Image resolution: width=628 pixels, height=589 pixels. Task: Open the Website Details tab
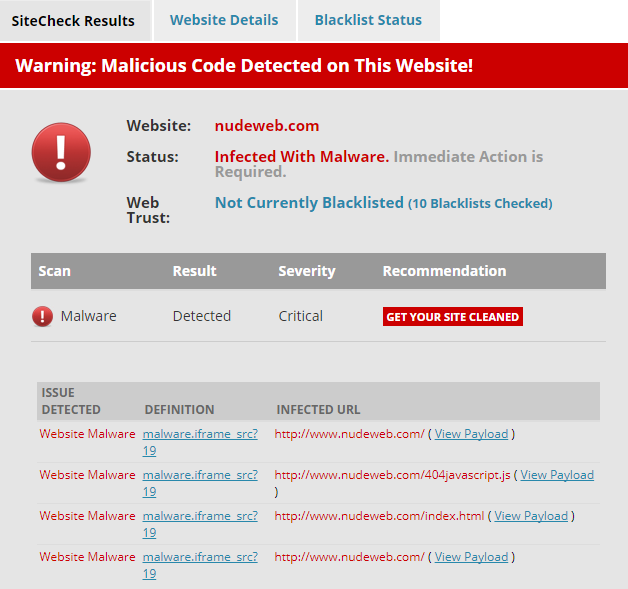coord(224,21)
